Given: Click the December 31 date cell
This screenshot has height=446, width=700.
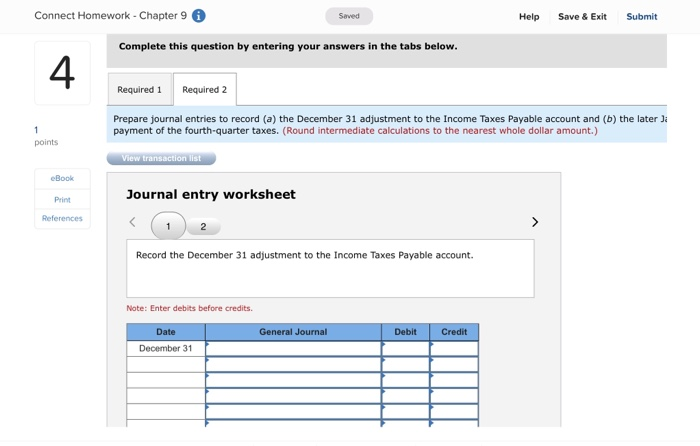Looking at the screenshot, I should (166, 348).
